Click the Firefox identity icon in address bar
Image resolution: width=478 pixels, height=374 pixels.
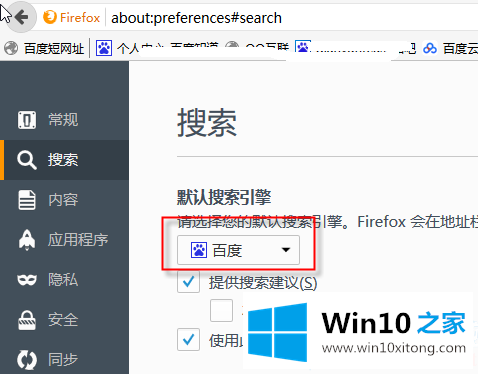tap(50, 17)
